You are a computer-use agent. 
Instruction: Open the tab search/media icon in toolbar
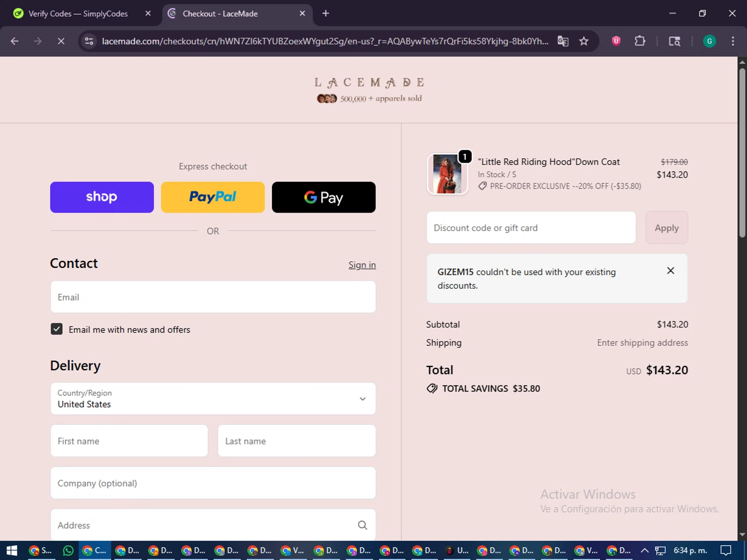(674, 41)
